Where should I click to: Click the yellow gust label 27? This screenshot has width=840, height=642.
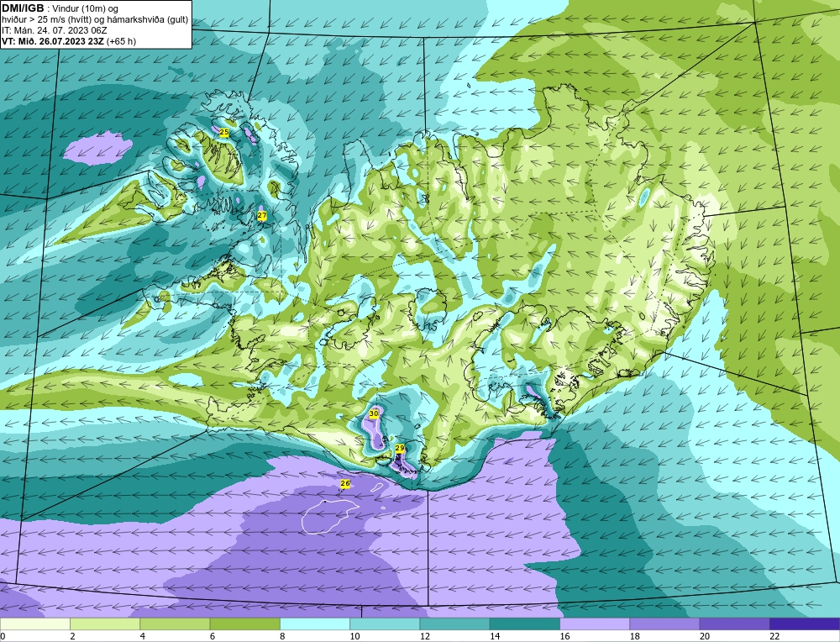(262, 215)
